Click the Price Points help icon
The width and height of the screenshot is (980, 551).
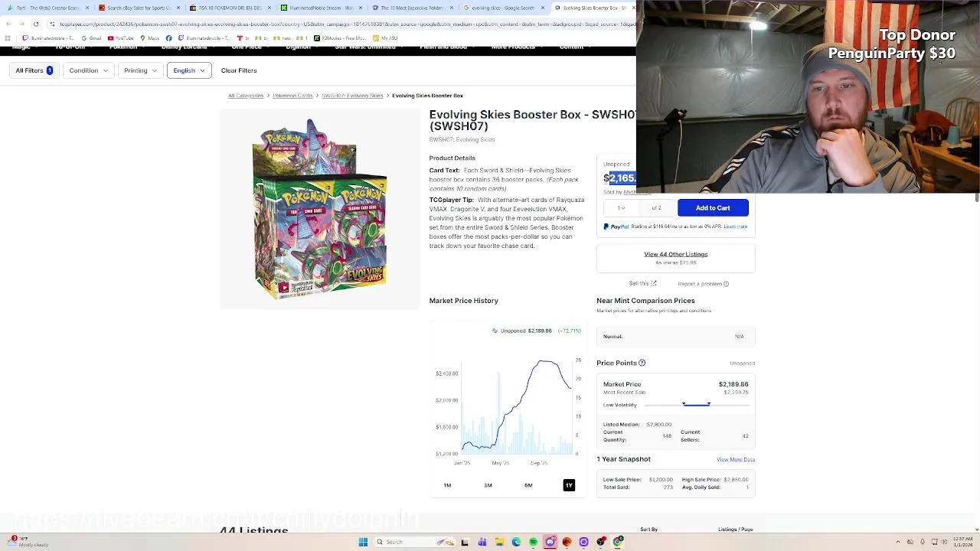pos(642,363)
